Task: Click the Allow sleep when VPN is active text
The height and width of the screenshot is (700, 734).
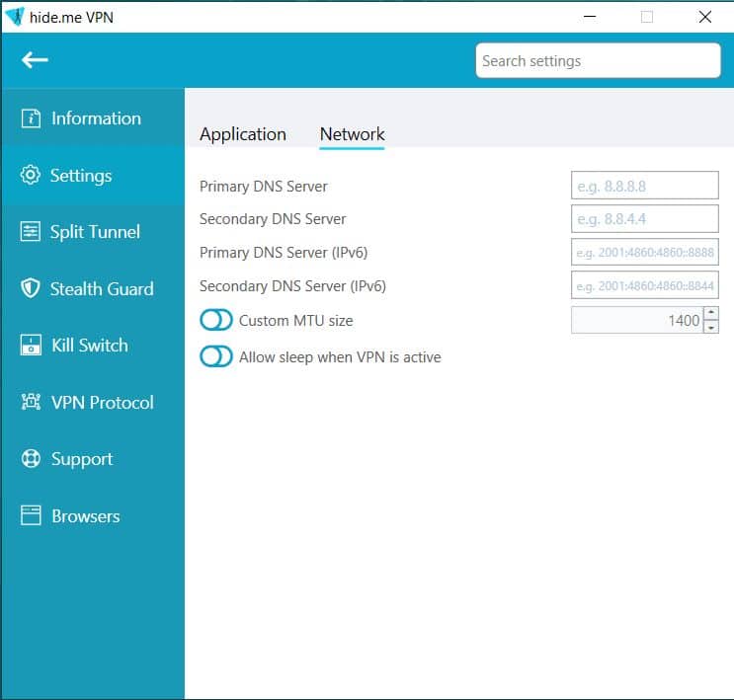Action: (x=340, y=357)
